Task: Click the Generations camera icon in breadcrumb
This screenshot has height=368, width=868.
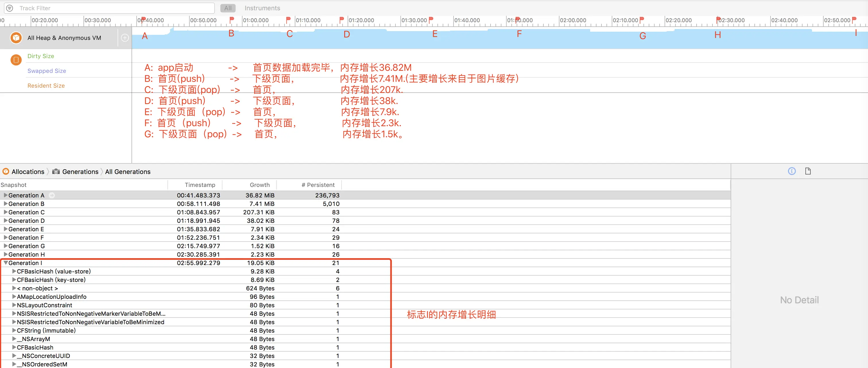Action: click(x=56, y=172)
